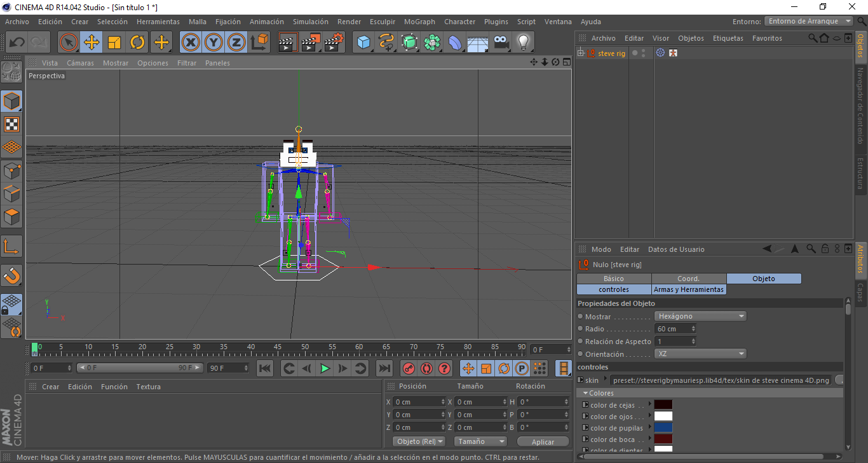868x463 pixels.
Task: Add a light object
Action: pyautogui.click(x=524, y=43)
